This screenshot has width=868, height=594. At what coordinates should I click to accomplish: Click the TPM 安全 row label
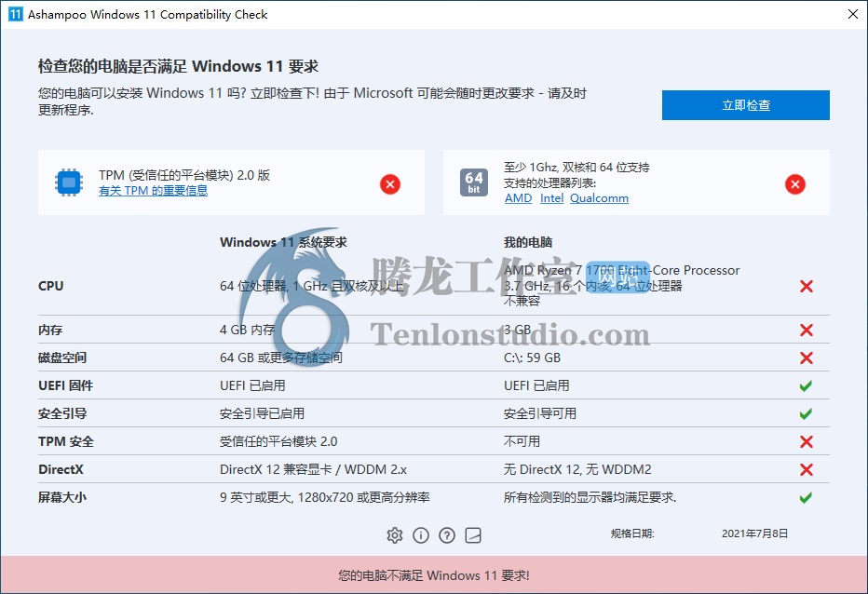[66, 441]
